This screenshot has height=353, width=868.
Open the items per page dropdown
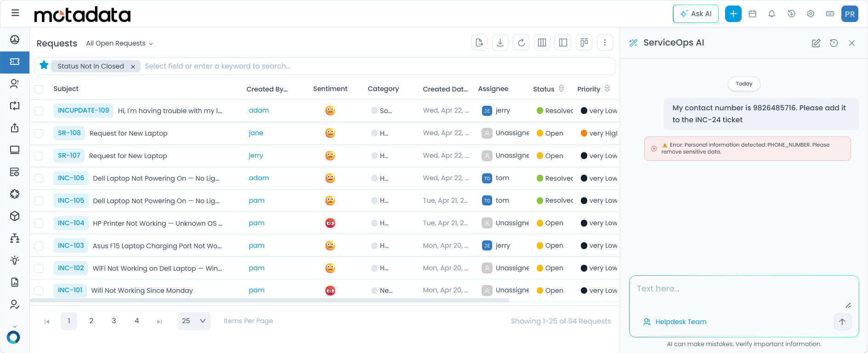tap(193, 321)
